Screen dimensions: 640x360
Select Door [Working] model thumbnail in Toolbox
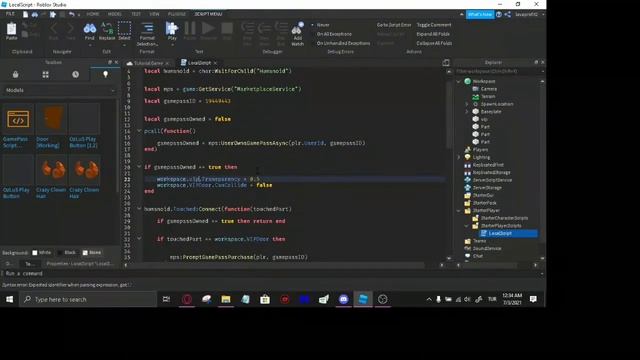[51, 119]
